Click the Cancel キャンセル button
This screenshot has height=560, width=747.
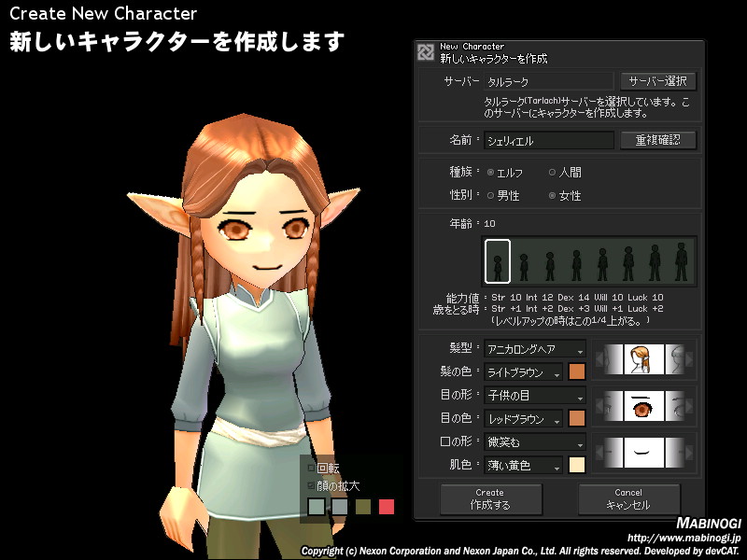628,499
